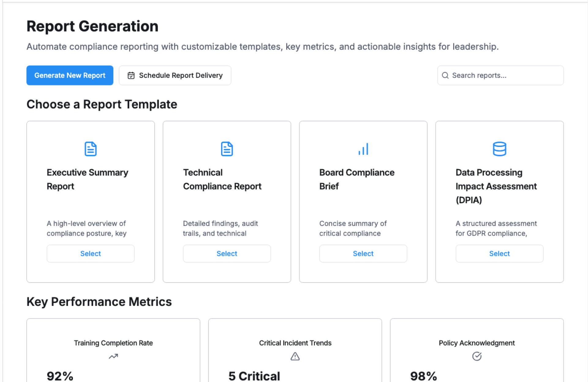Click the trending arrow under Training Completion Rate
This screenshot has height=382, width=588.
point(113,356)
